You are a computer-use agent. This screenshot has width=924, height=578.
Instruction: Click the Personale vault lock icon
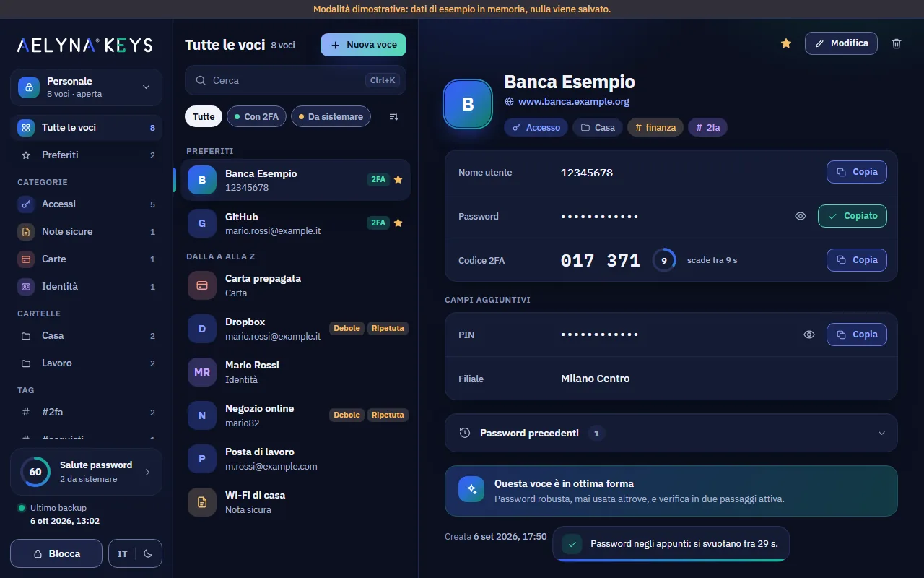(29, 87)
